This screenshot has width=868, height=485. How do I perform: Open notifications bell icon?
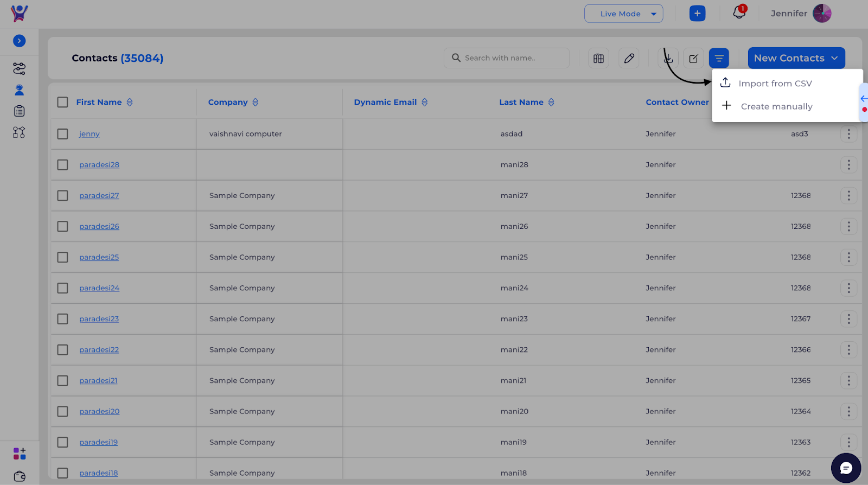(x=739, y=12)
